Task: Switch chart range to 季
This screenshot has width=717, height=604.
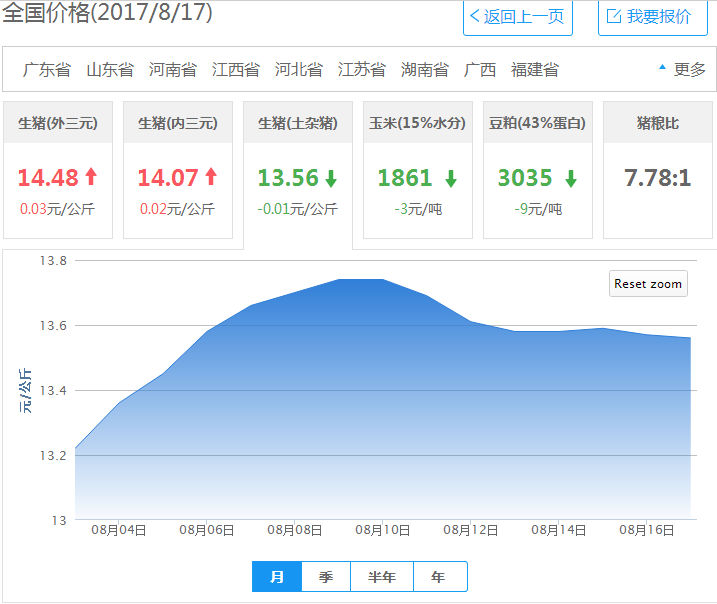Action: pos(326,577)
